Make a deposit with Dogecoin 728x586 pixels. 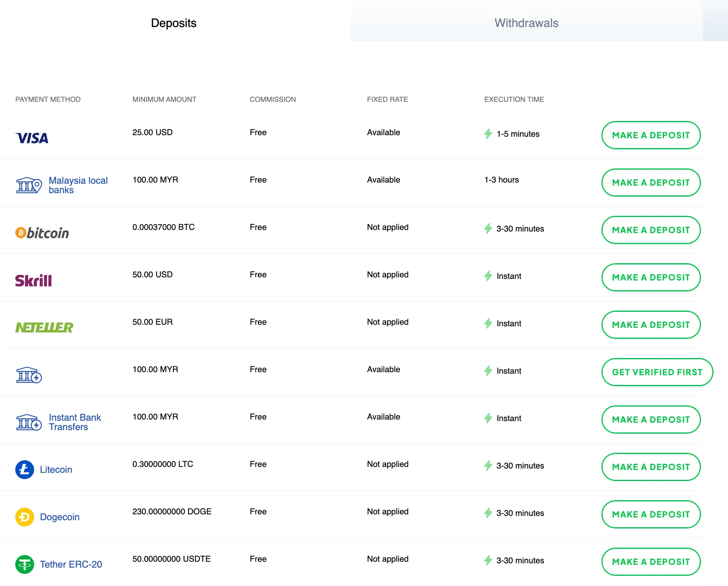(x=651, y=514)
